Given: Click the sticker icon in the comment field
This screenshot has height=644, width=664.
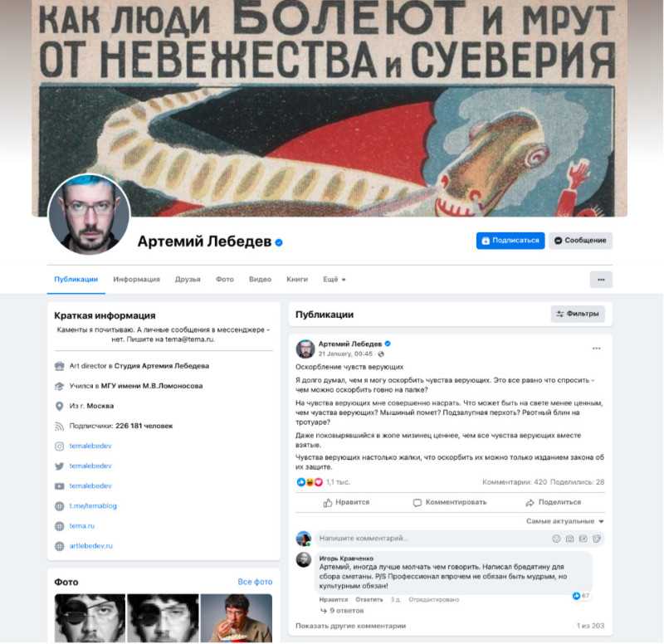Looking at the screenshot, I should click(x=597, y=539).
